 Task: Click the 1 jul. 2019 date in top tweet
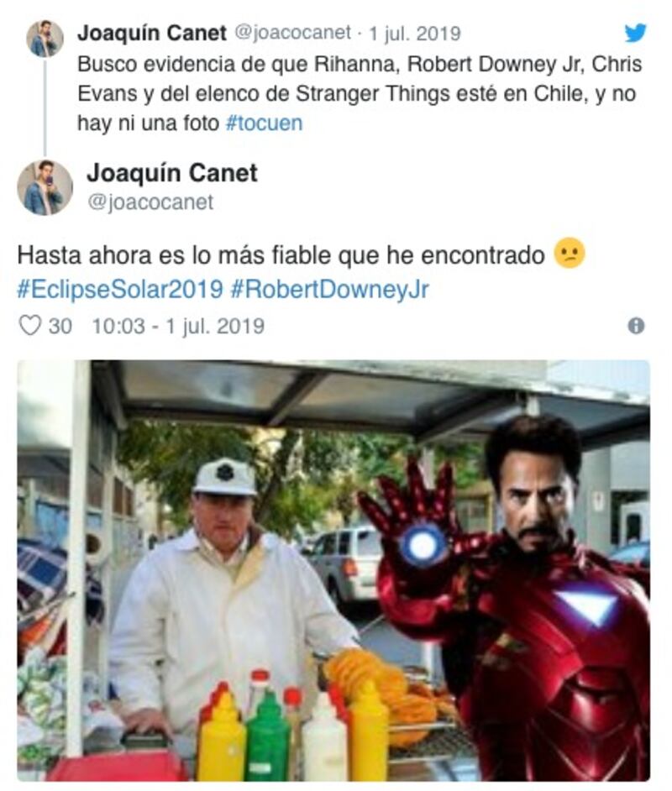click(415, 34)
